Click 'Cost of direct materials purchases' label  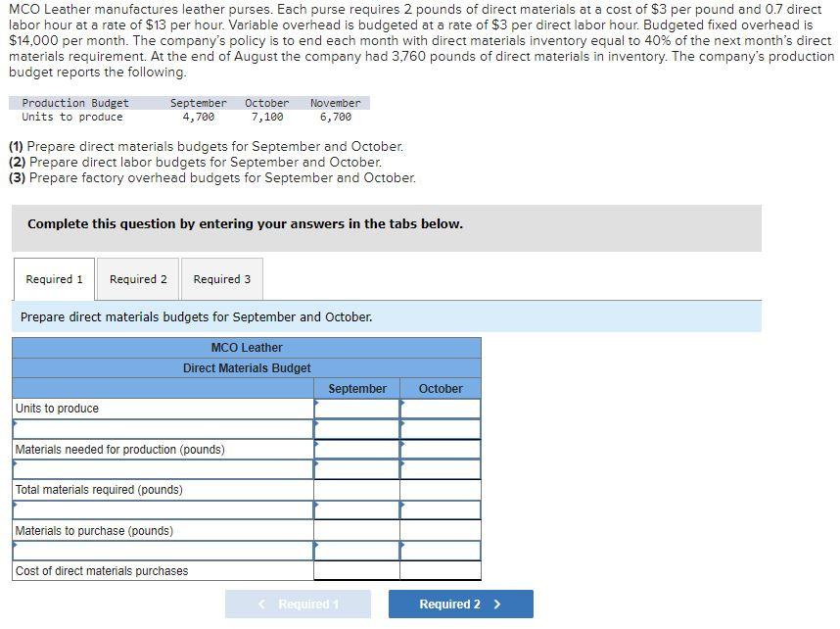(x=102, y=570)
